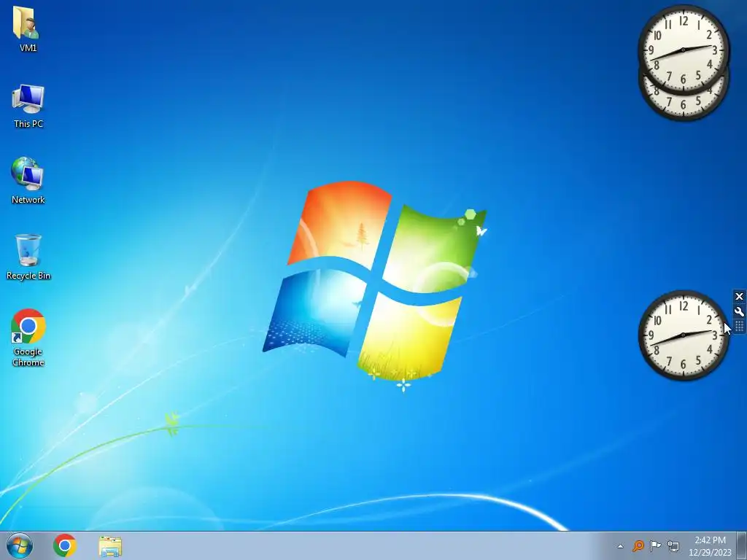The width and height of the screenshot is (747, 560).
Task: Click the lower clock gadget face
Action: click(x=683, y=335)
